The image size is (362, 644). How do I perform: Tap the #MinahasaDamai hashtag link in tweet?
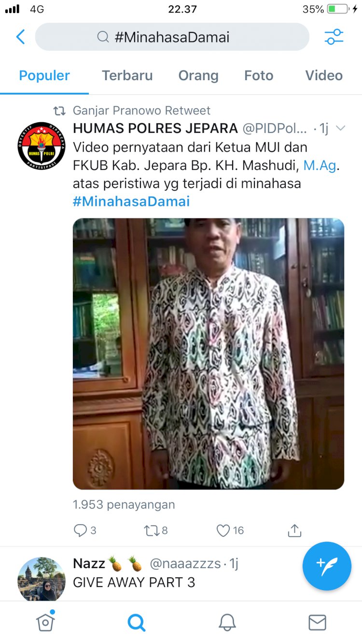click(131, 201)
